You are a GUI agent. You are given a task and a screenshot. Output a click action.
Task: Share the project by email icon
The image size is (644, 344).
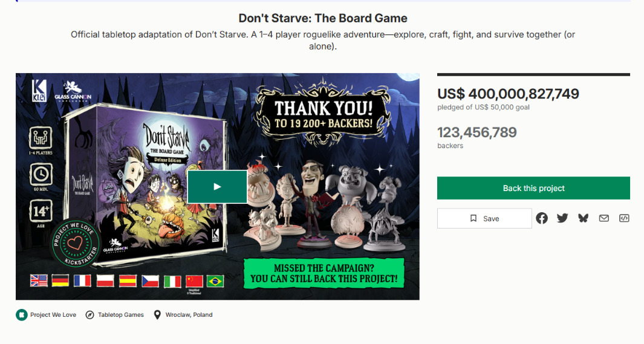[603, 218]
